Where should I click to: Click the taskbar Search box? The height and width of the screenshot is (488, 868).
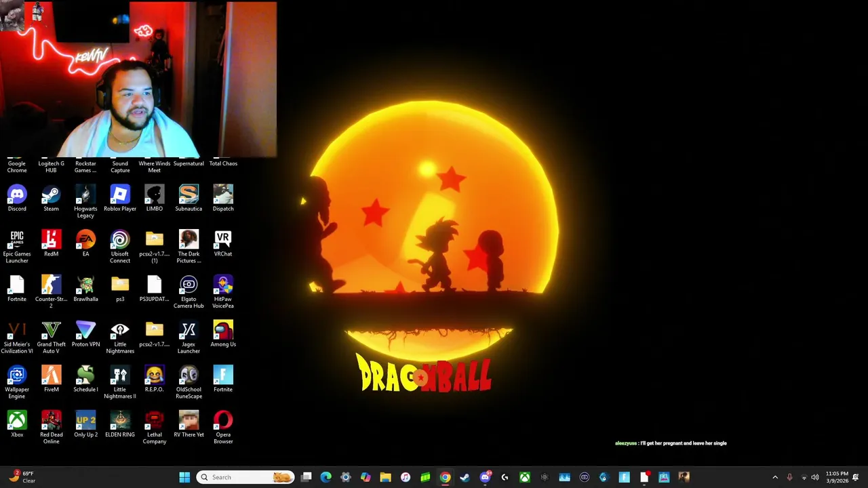[245, 477]
